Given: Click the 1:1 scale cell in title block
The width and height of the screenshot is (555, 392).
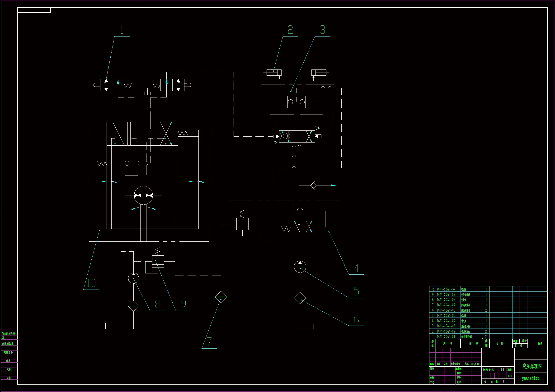Looking at the screenshot, I should 510,376.
